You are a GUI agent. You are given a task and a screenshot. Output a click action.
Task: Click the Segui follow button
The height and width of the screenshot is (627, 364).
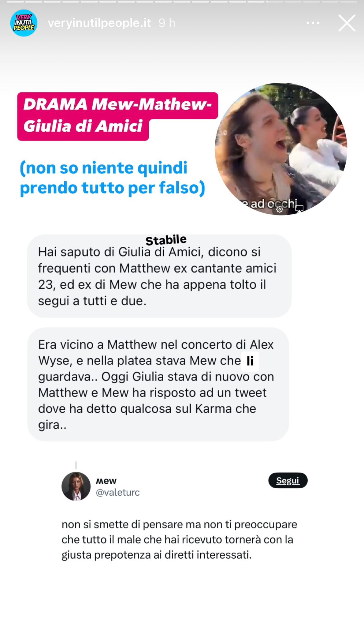tap(288, 480)
